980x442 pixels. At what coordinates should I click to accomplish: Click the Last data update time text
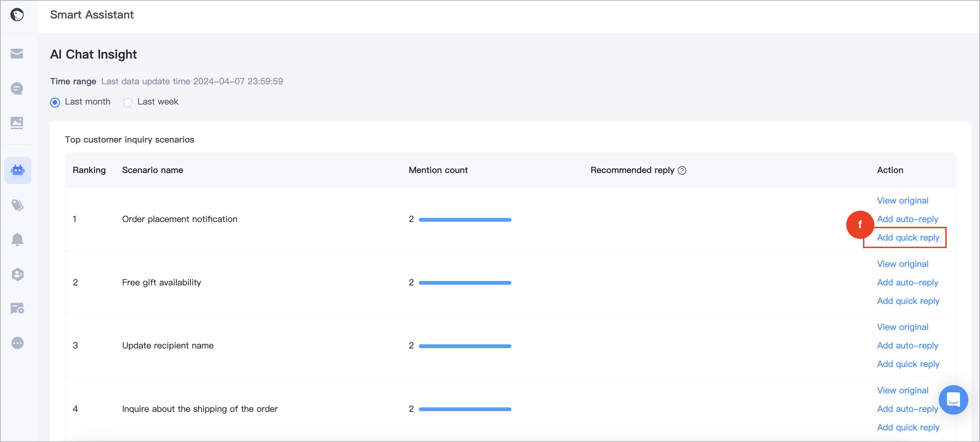coord(192,81)
